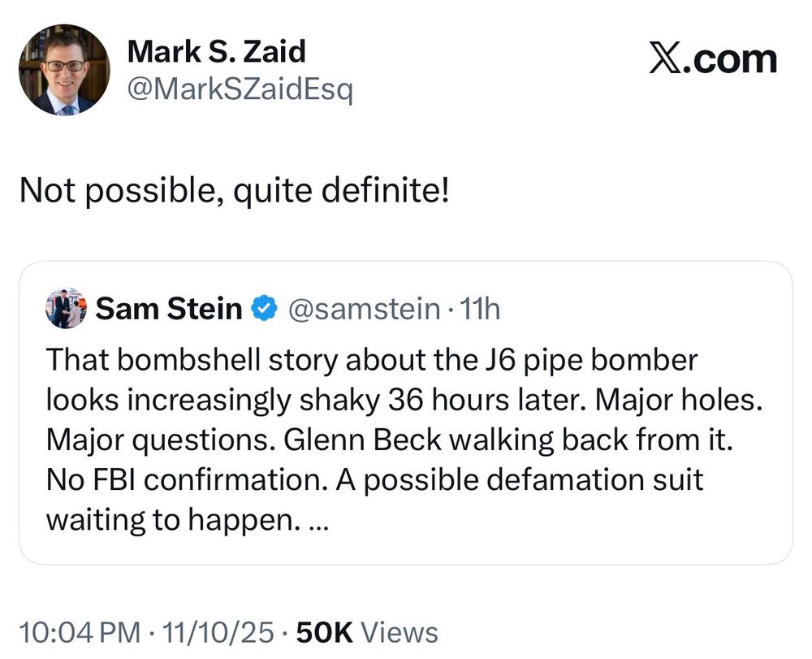
Task: Select the "Not possible, quite definite!" tweet text
Action: point(234,192)
